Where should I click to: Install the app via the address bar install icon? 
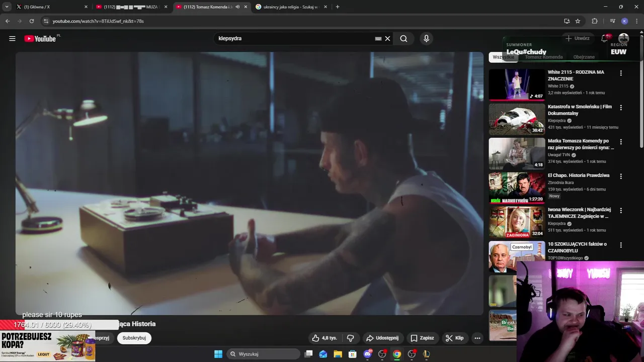pos(567,21)
